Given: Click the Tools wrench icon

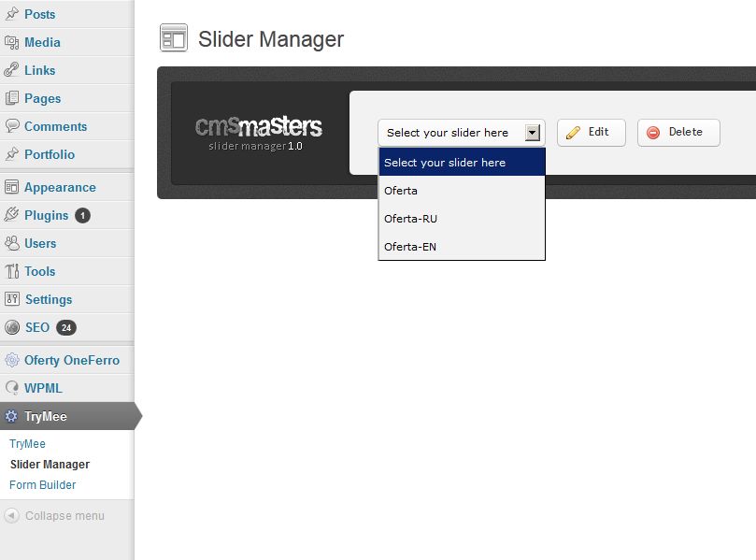Looking at the screenshot, I should click(x=11, y=271).
